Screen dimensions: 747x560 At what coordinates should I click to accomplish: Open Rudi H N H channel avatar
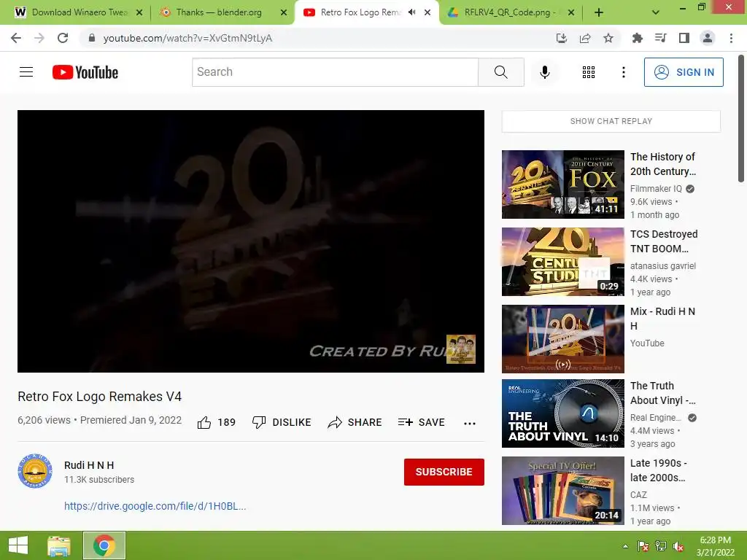coord(35,471)
